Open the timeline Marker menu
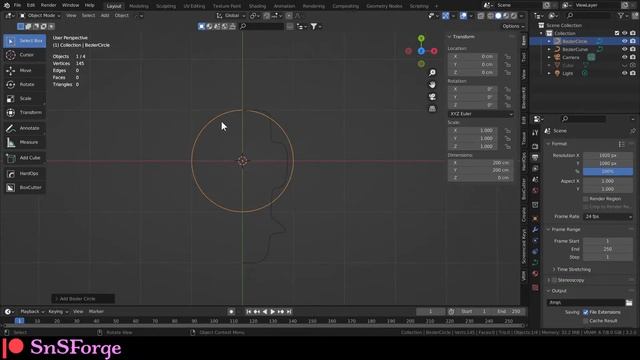This screenshot has width=640, height=360. pos(96,312)
